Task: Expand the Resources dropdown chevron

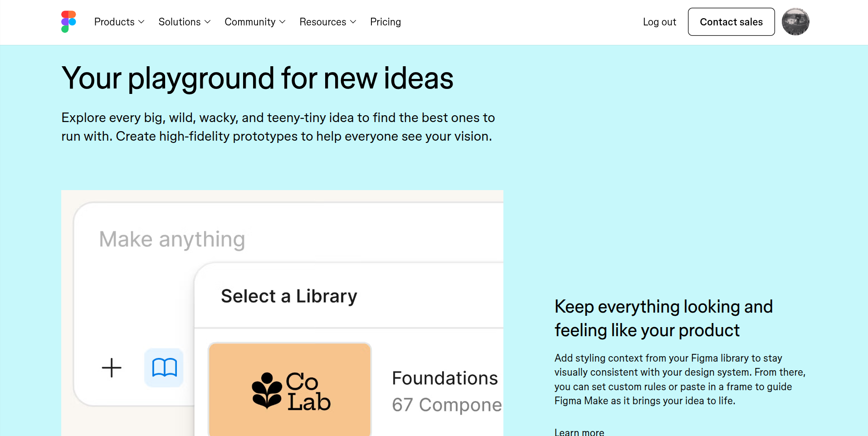Action: pyautogui.click(x=353, y=22)
